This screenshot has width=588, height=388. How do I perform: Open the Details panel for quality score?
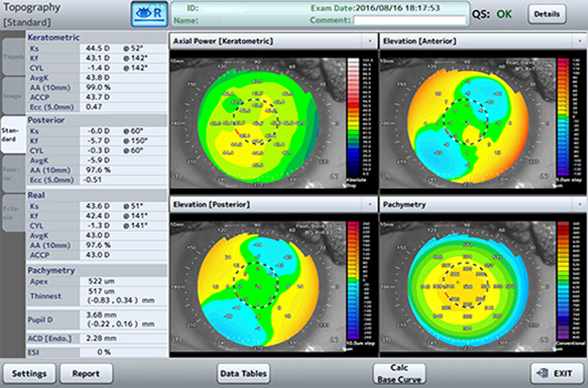click(x=547, y=14)
